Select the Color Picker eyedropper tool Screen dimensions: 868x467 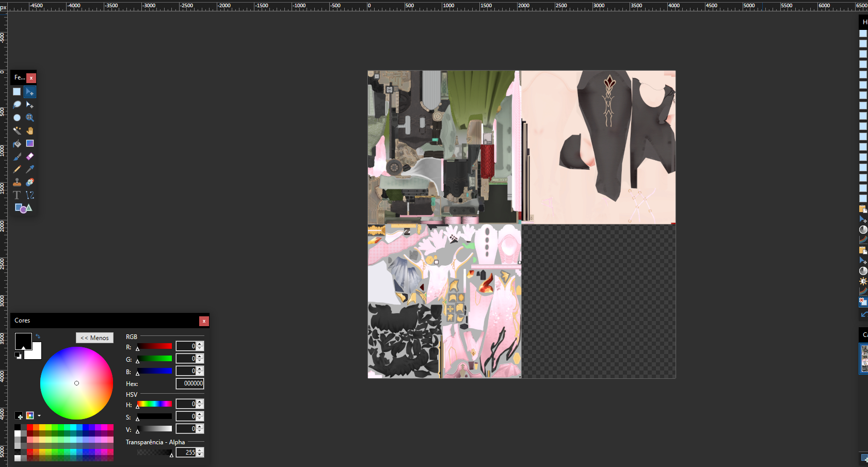pyautogui.click(x=30, y=169)
